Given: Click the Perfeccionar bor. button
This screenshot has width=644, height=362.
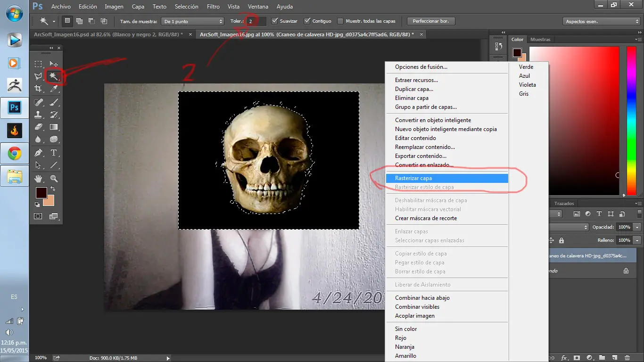Looking at the screenshot, I should pos(430,21).
